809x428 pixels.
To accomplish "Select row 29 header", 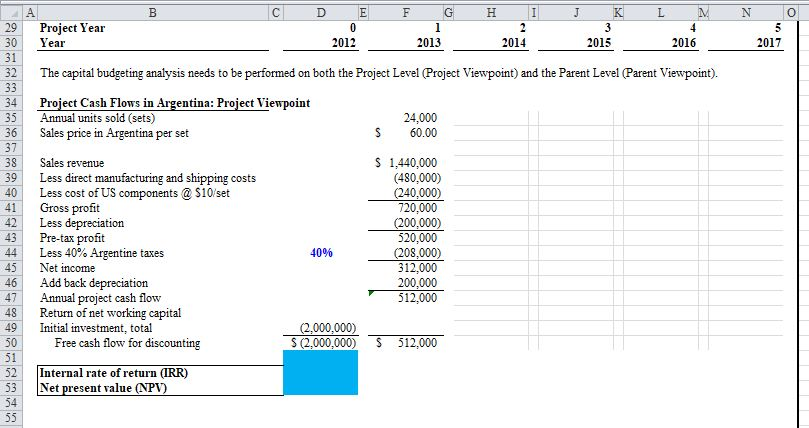I will coord(11,28).
